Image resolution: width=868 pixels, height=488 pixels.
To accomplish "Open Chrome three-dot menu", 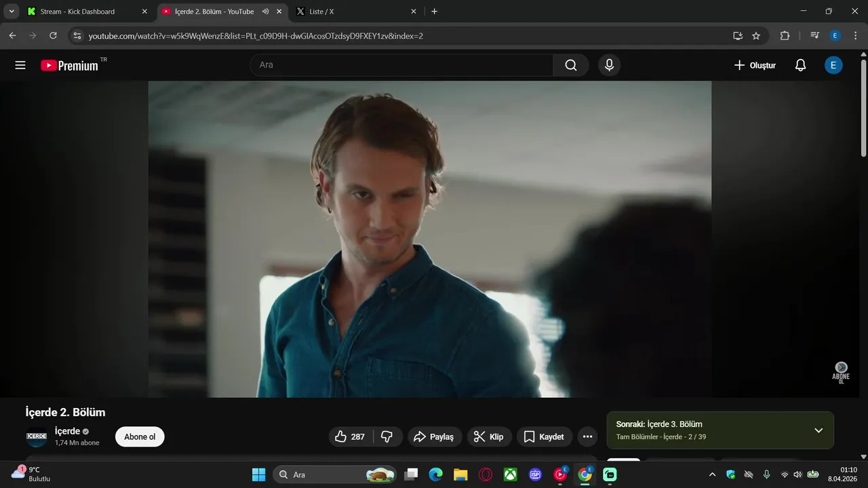I will click(x=854, y=36).
